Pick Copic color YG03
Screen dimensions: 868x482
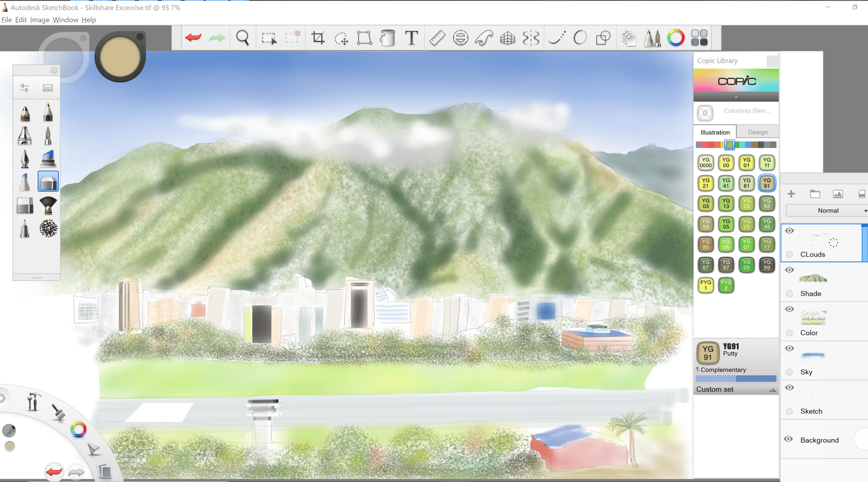coord(705,203)
